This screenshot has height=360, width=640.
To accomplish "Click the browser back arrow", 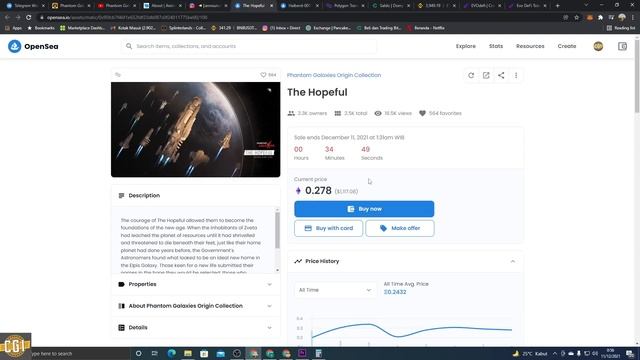I will coord(7,18).
